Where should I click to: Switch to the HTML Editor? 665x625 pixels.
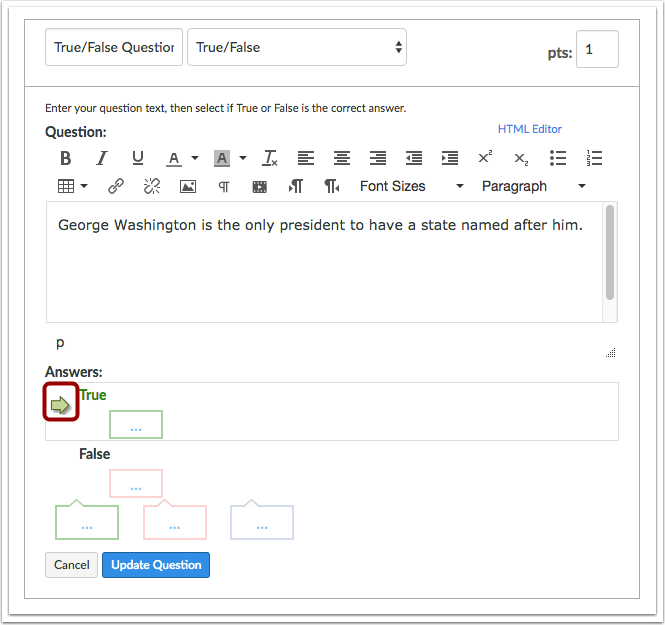(x=529, y=129)
